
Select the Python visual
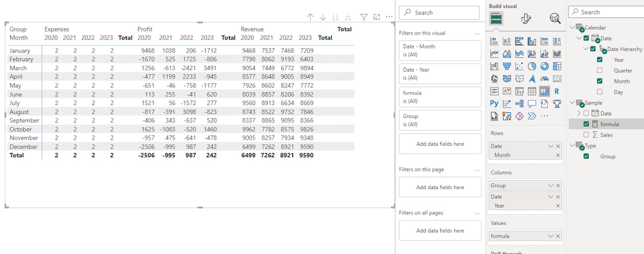pos(494,104)
